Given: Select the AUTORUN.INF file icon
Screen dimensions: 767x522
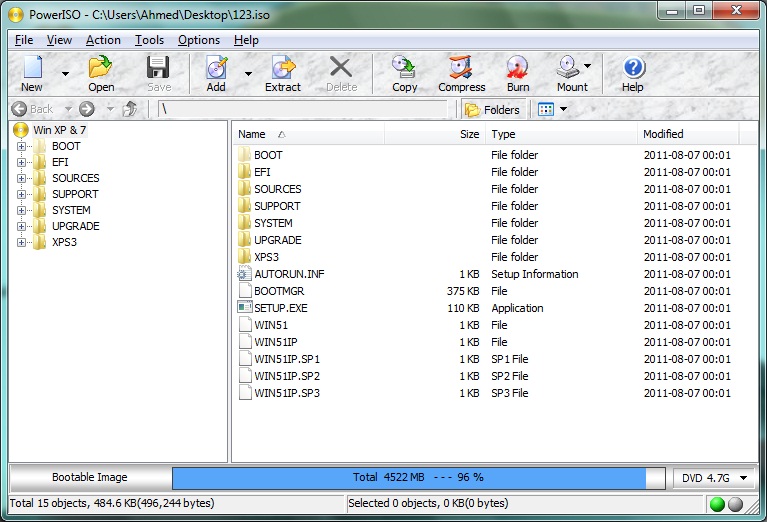Looking at the screenshot, I should tap(245, 274).
